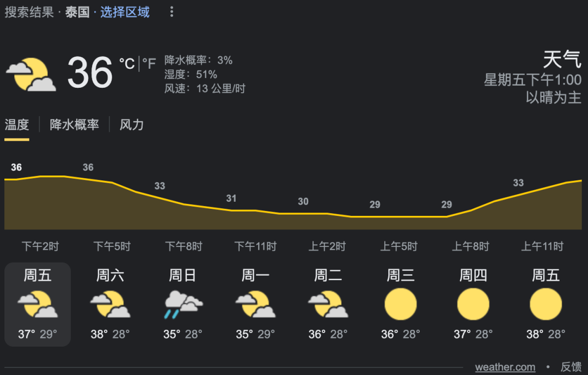Select Sunday's rain cloud forecast icon
The width and height of the screenshot is (588, 375).
(x=183, y=304)
